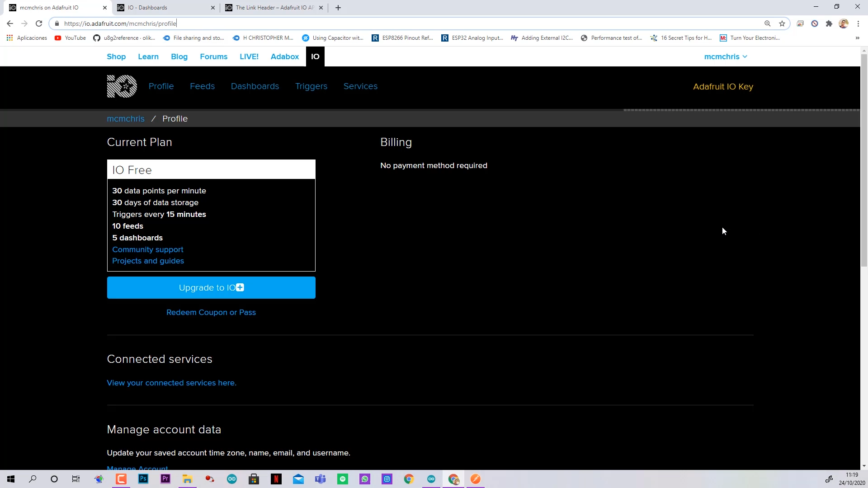This screenshot has width=868, height=488.
Task: Open the Learn menu item
Action: point(148,56)
